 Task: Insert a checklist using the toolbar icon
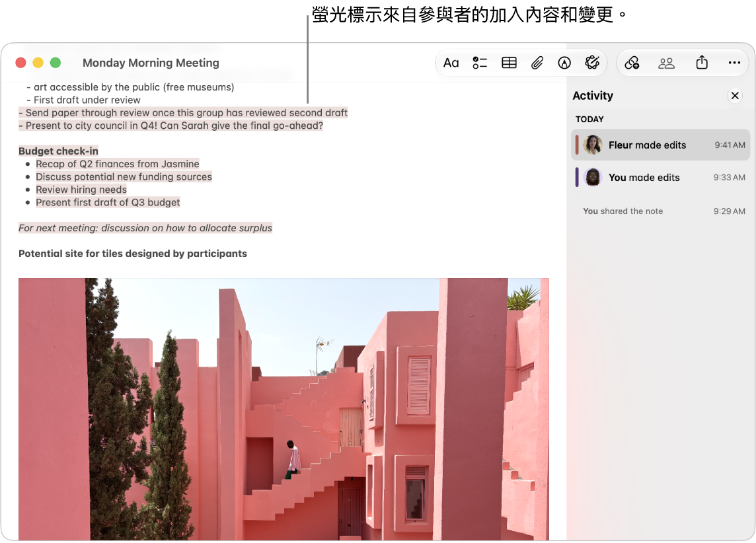click(x=480, y=63)
